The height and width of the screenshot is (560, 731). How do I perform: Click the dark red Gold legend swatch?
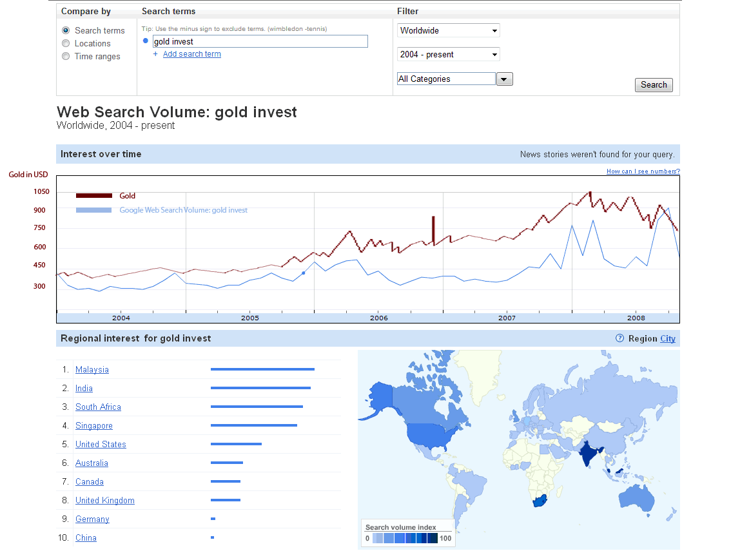[x=94, y=196]
